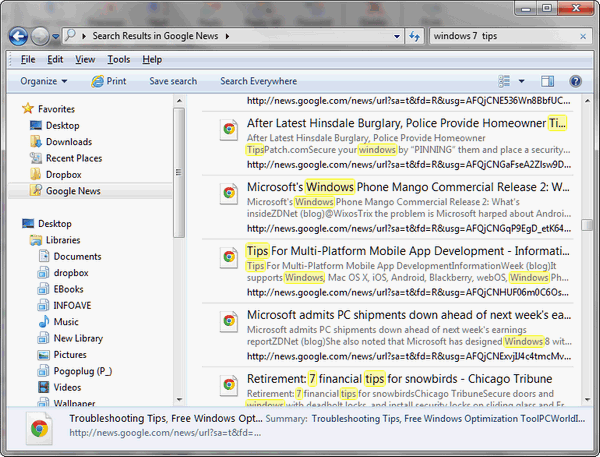
Task: Open the Help menu
Action: point(152,59)
